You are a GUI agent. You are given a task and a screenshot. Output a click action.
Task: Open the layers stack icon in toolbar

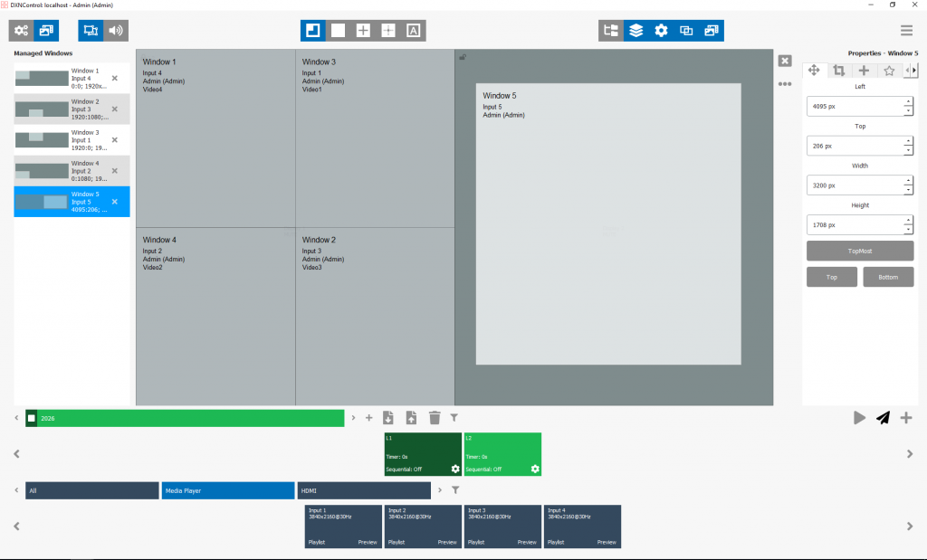click(x=636, y=30)
